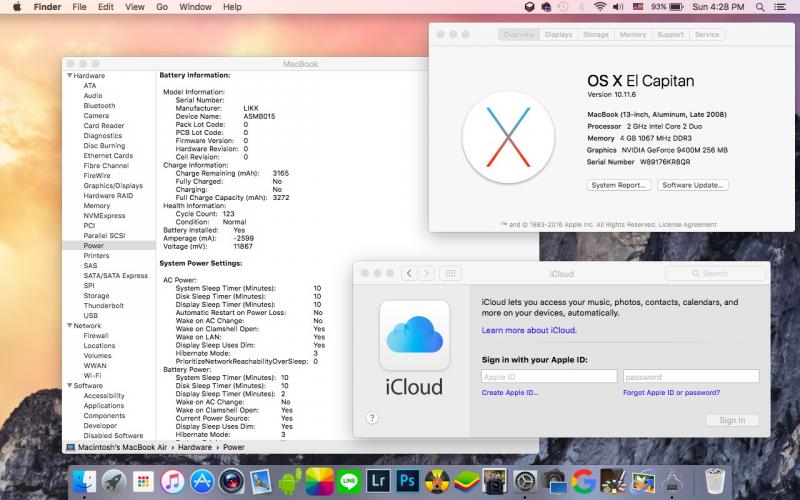800x500 pixels.
Task: Open System Information chip icon in Dock
Action: pos(672,481)
